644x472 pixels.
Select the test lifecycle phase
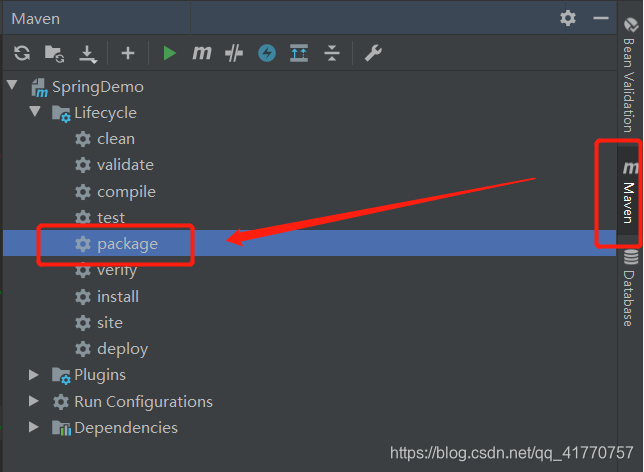pyautogui.click(x=110, y=218)
